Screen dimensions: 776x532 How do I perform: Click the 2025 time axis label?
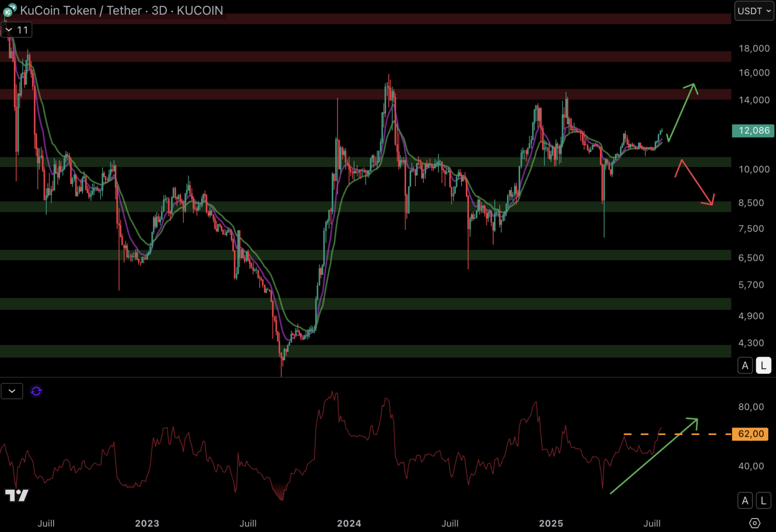tap(551, 524)
